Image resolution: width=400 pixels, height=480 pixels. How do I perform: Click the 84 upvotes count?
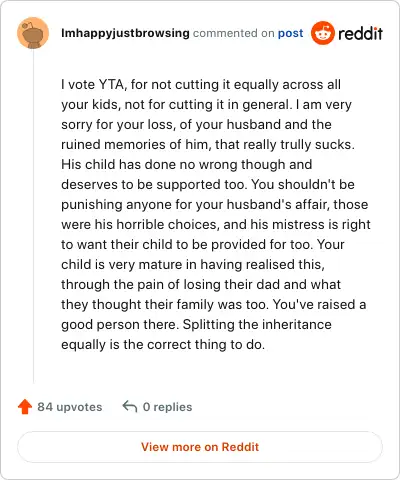69,407
